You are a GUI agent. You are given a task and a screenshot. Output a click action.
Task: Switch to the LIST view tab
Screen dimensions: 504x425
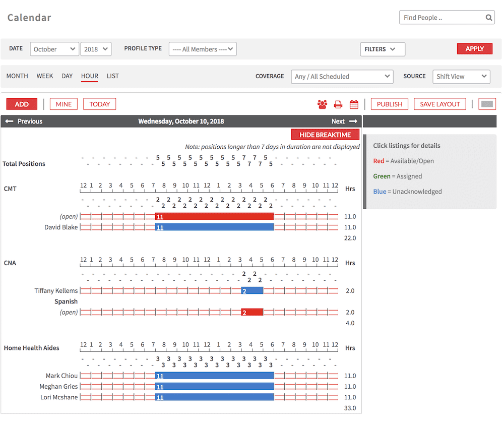tap(112, 76)
